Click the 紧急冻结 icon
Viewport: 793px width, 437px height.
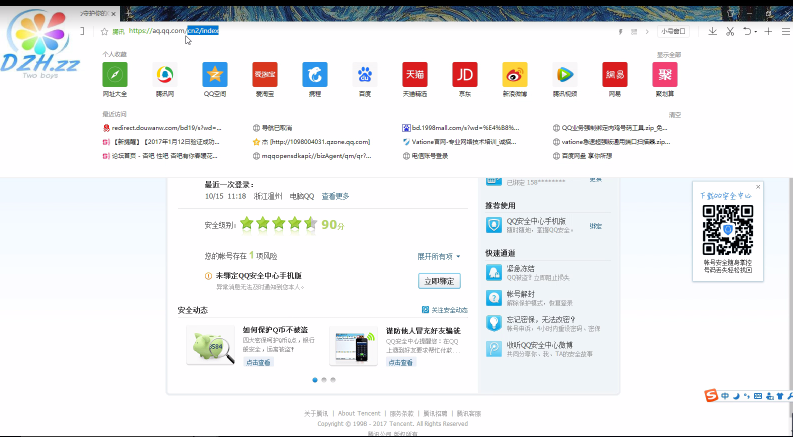494,272
